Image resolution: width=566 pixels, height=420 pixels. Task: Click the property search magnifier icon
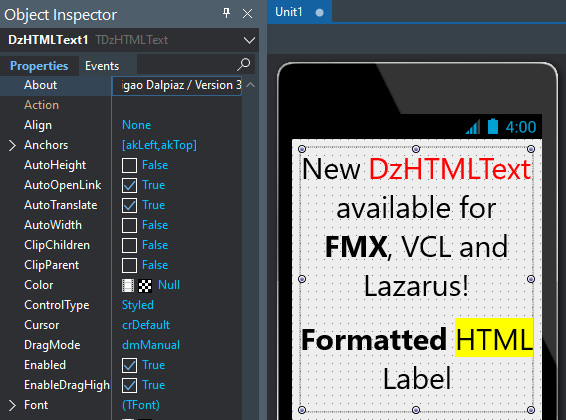tap(244, 65)
